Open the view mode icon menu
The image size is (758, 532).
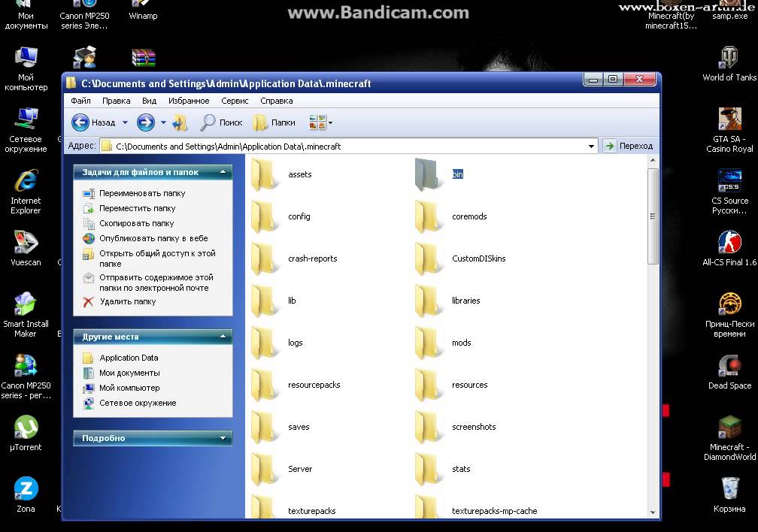tap(320, 122)
